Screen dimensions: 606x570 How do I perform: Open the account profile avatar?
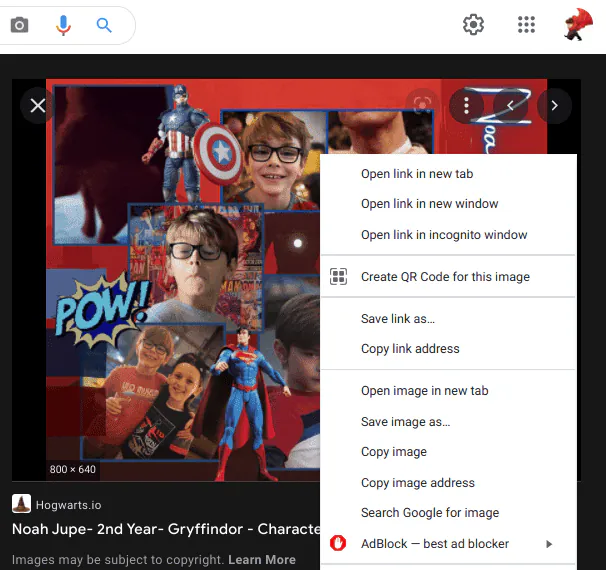[578, 25]
